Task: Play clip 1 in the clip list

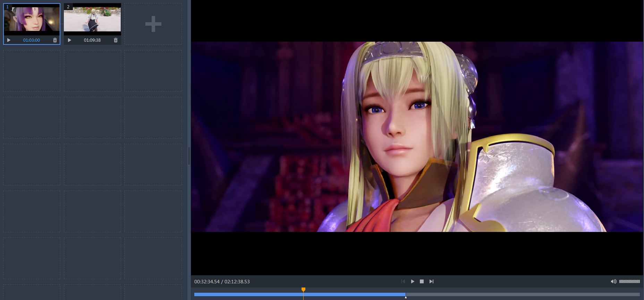Action: [9, 40]
